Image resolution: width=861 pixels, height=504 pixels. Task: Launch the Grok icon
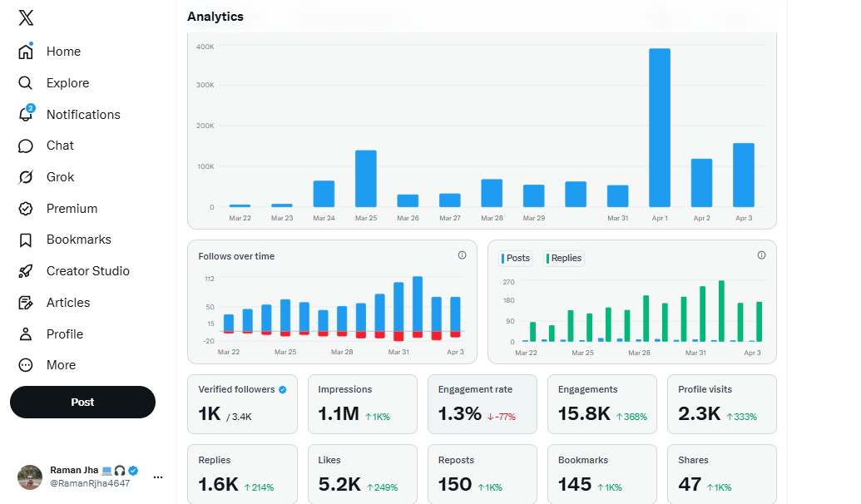pos(25,177)
